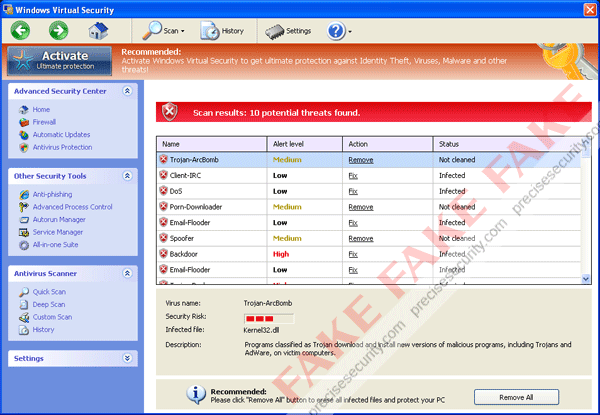Open Custom Scan sidebar link
The image size is (600, 415).
tap(52, 317)
